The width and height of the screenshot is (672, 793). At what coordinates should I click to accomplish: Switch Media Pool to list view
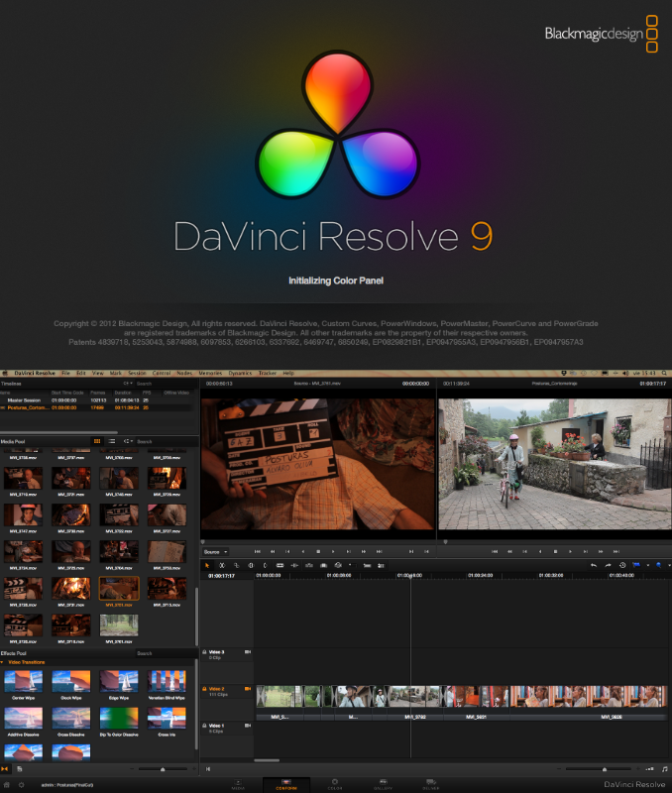click(x=112, y=441)
